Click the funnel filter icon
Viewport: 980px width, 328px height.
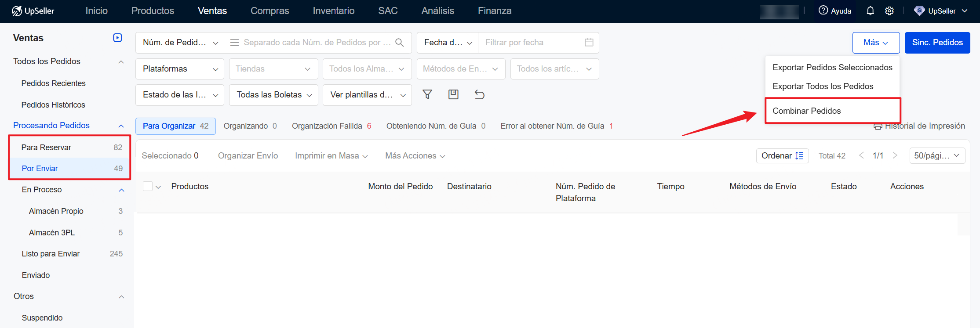coord(427,94)
